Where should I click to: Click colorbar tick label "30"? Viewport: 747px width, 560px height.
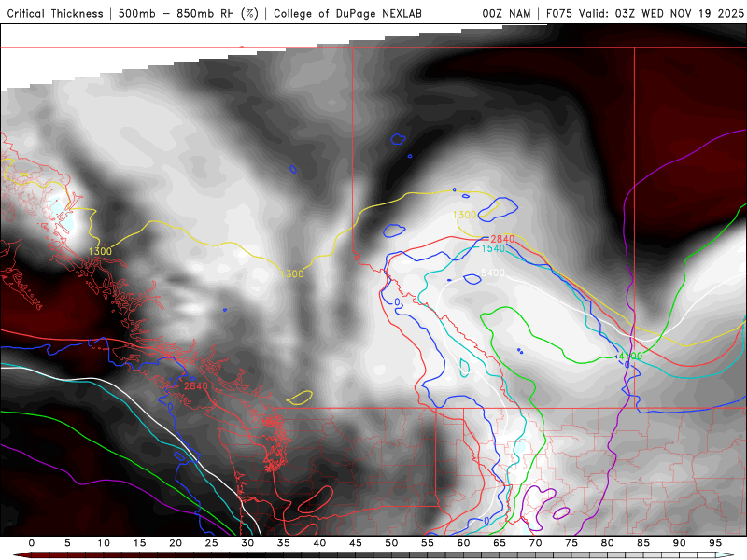(247, 543)
